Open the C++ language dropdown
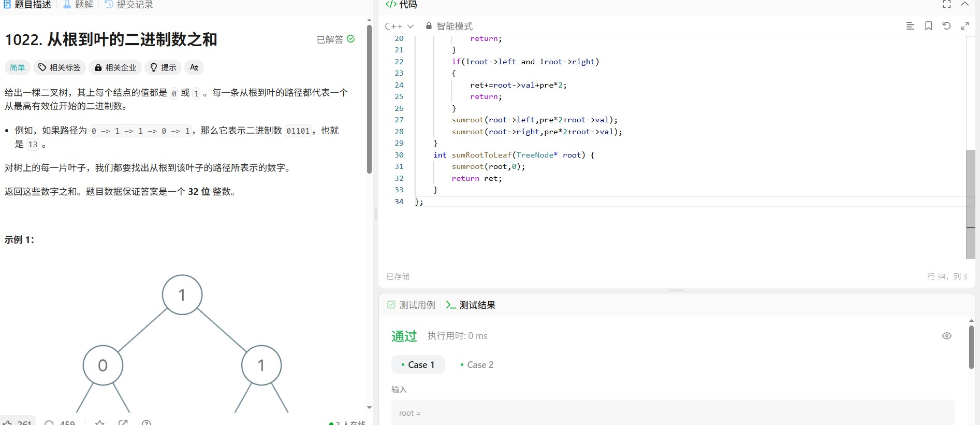 pos(399,26)
